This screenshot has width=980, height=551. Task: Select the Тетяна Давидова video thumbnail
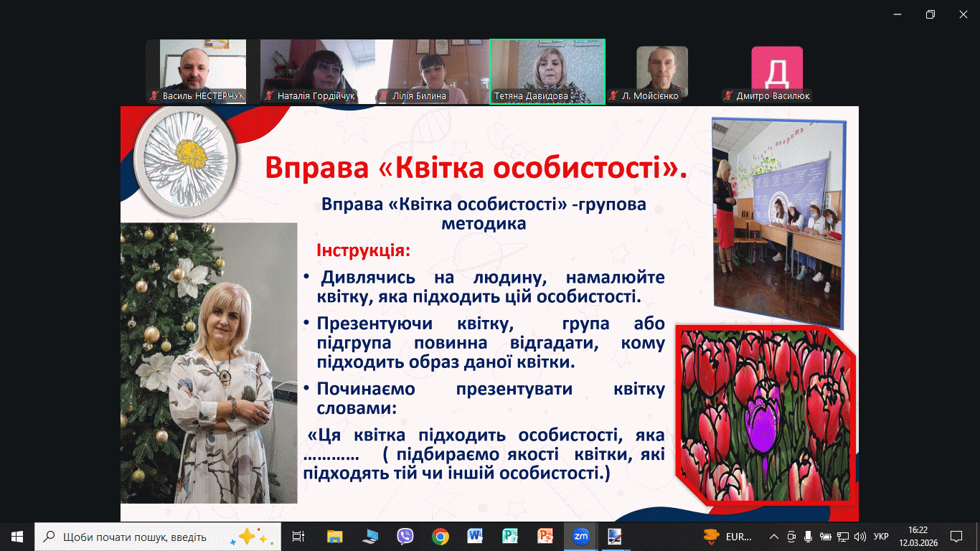[x=547, y=71]
